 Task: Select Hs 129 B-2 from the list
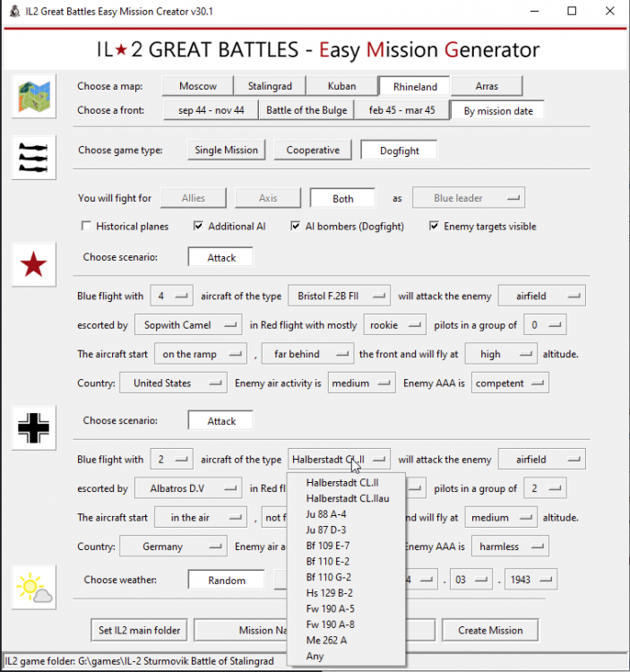pyautogui.click(x=346, y=593)
